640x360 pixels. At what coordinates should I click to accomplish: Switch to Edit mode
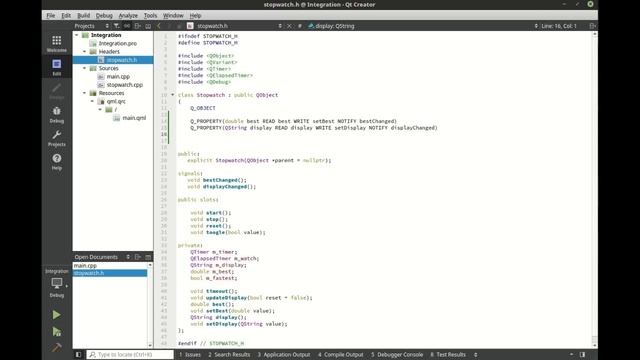pyautogui.click(x=56, y=67)
